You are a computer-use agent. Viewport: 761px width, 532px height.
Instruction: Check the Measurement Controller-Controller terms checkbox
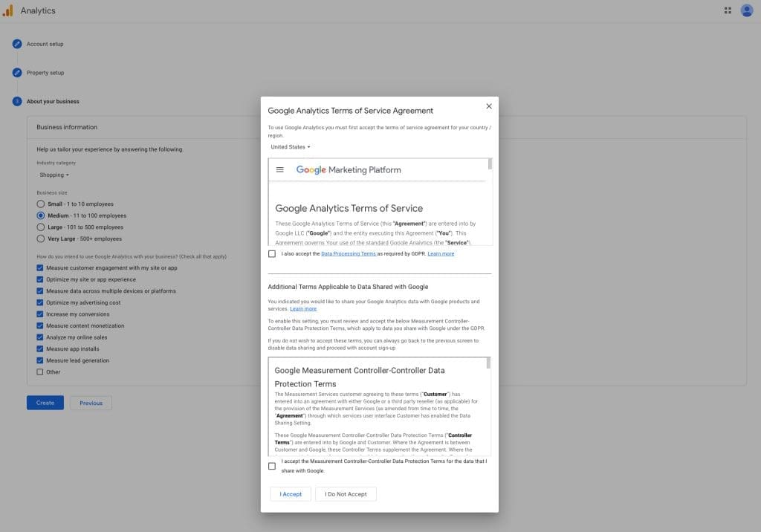click(x=272, y=466)
